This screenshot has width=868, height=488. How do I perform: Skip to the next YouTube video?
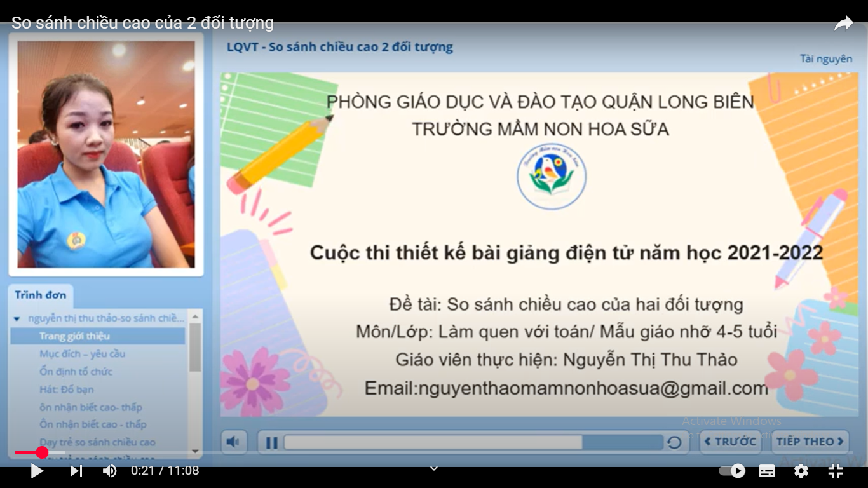76,471
